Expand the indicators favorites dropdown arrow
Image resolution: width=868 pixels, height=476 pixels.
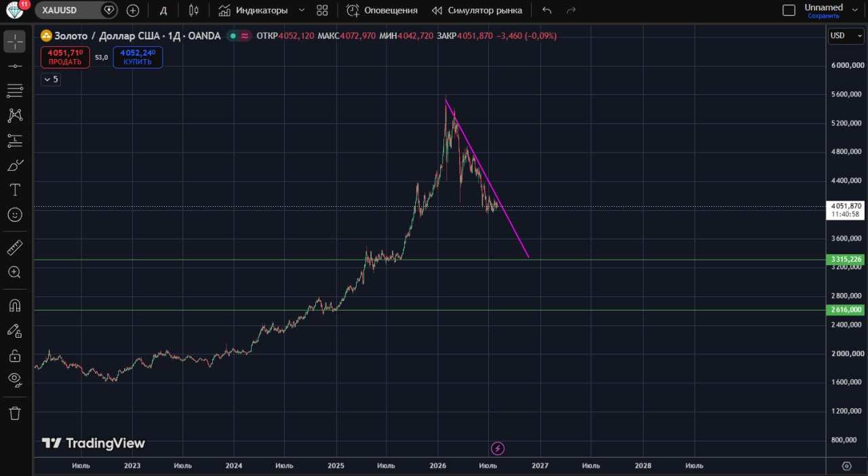point(302,10)
